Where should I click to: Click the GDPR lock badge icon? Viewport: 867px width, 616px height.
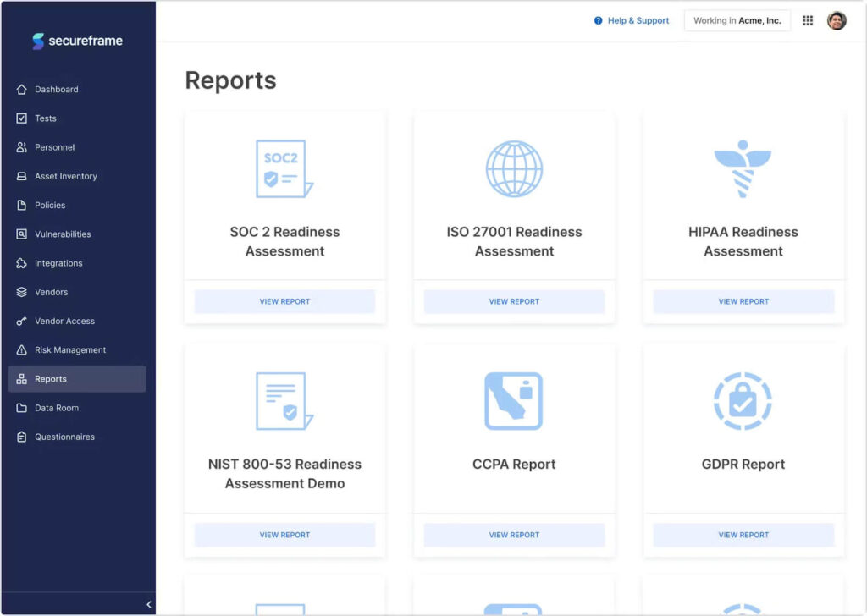click(743, 401)
